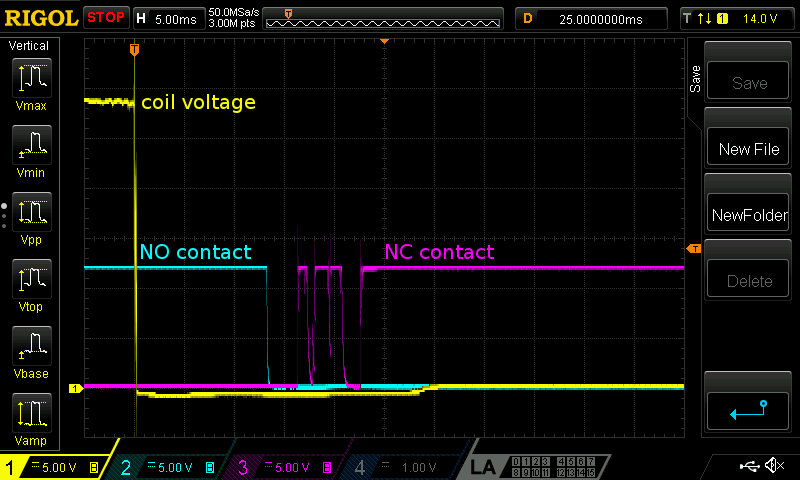
Task: Click the orange center time marker triangle
Action: click(x=385, y=41)
